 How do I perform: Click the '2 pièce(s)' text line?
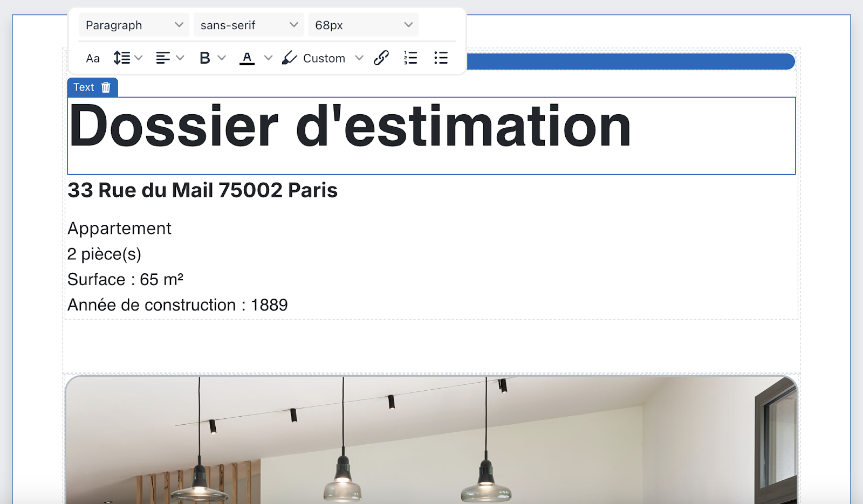[104, 254]
